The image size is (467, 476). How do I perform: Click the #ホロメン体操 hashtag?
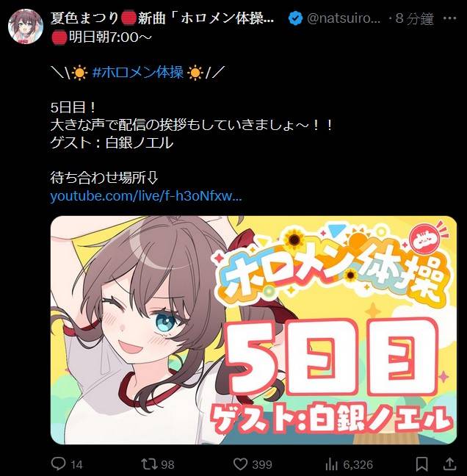(138, 73)
